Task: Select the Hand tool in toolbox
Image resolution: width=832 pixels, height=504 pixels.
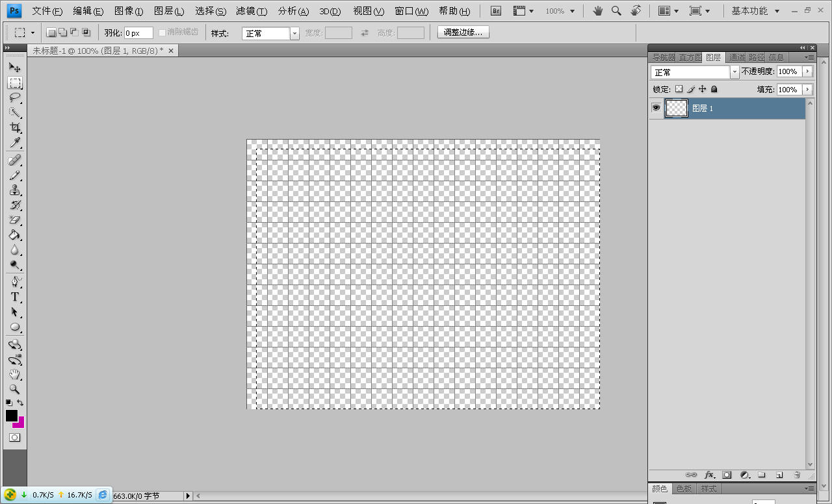Action: click(14, 374)
